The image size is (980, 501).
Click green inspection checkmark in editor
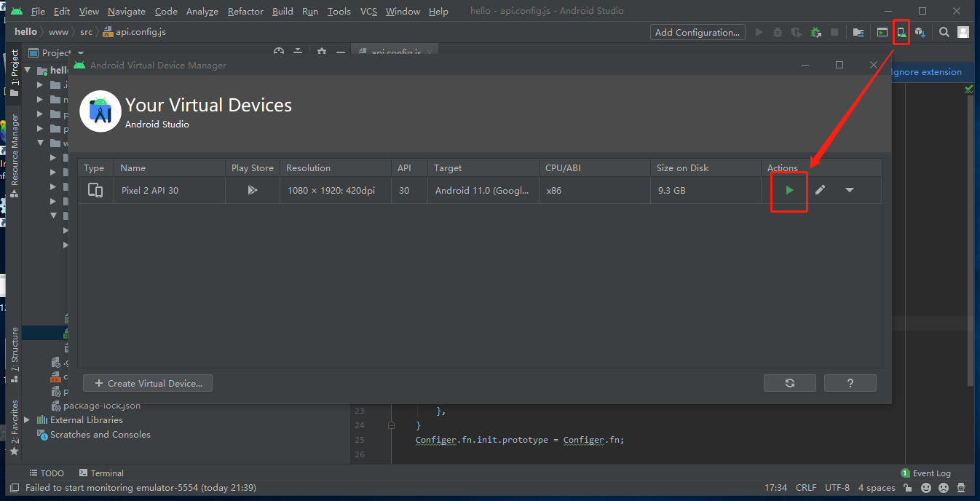point(968,90)
